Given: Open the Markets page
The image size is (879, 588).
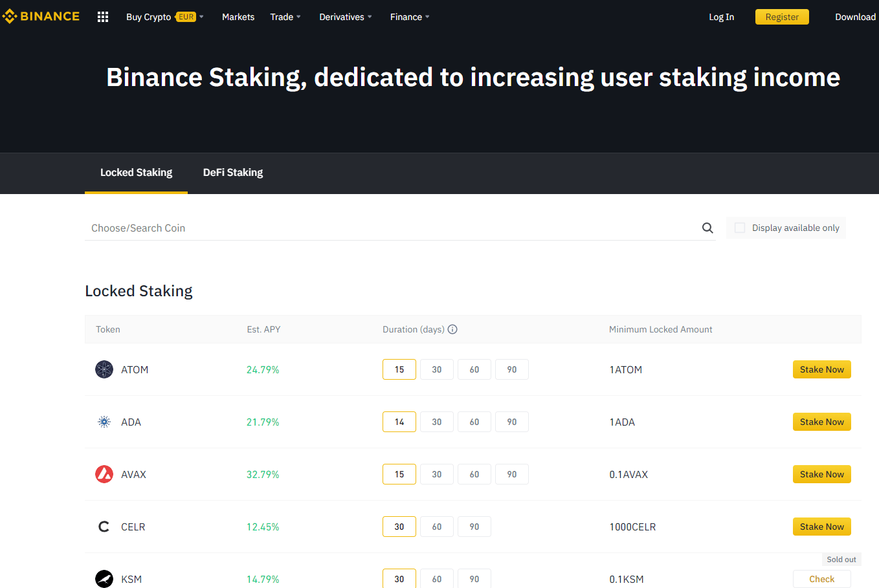Looking at the screenshot, I should tap(238, 17).
